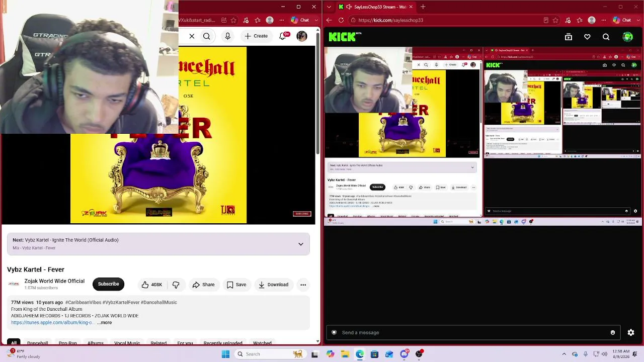Open the Windows Start menu
Viewport: 644px width, 362px height.
[225, 354]
